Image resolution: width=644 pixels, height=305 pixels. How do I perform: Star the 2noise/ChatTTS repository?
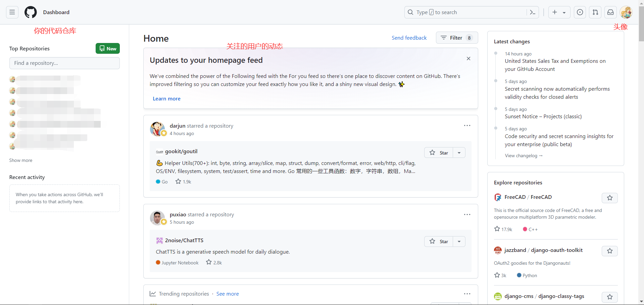[439, 242]
